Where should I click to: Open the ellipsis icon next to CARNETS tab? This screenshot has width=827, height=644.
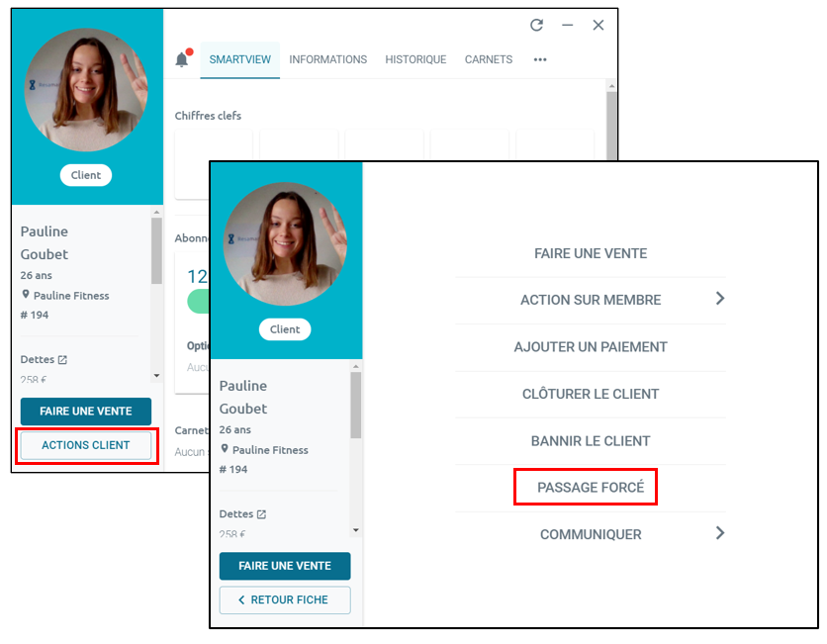pos(539,60)
